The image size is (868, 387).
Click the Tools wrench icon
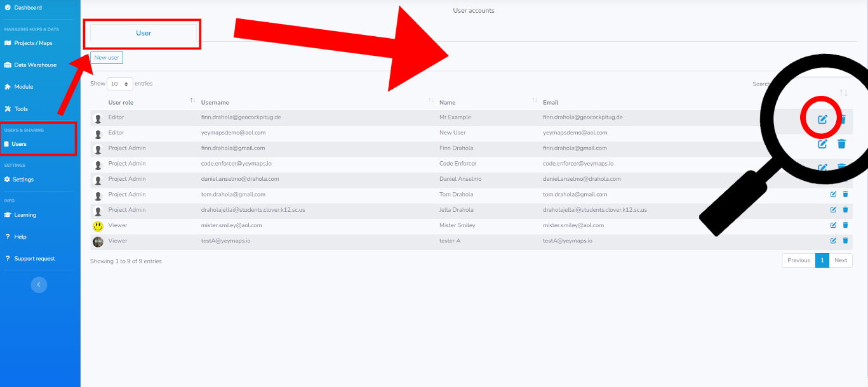pos(8,109)
